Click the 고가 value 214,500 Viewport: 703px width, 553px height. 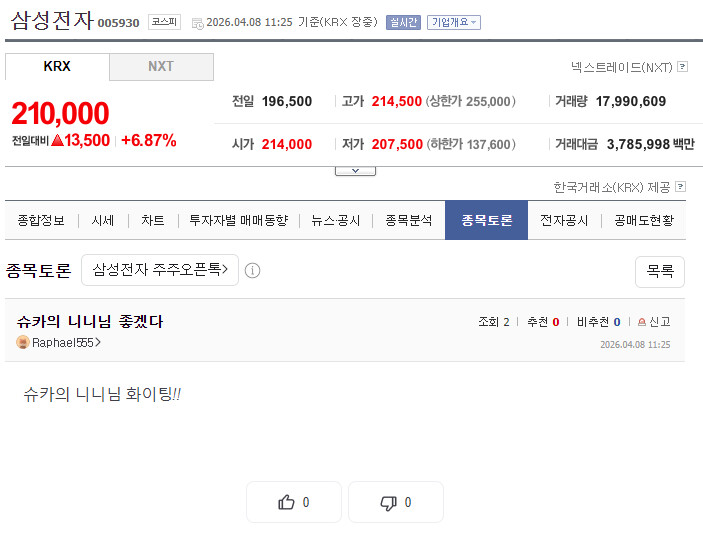[397, 101]
